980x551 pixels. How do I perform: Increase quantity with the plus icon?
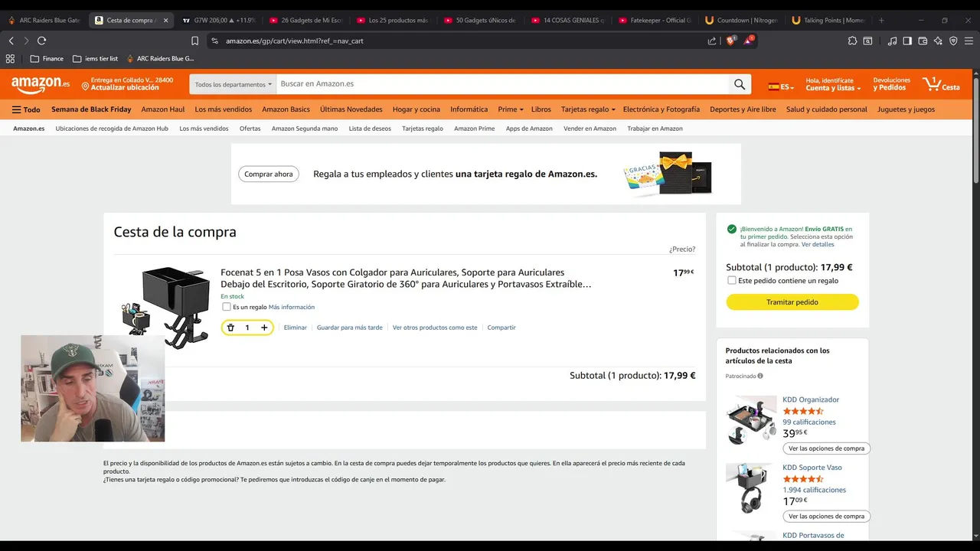coord(264,328)
